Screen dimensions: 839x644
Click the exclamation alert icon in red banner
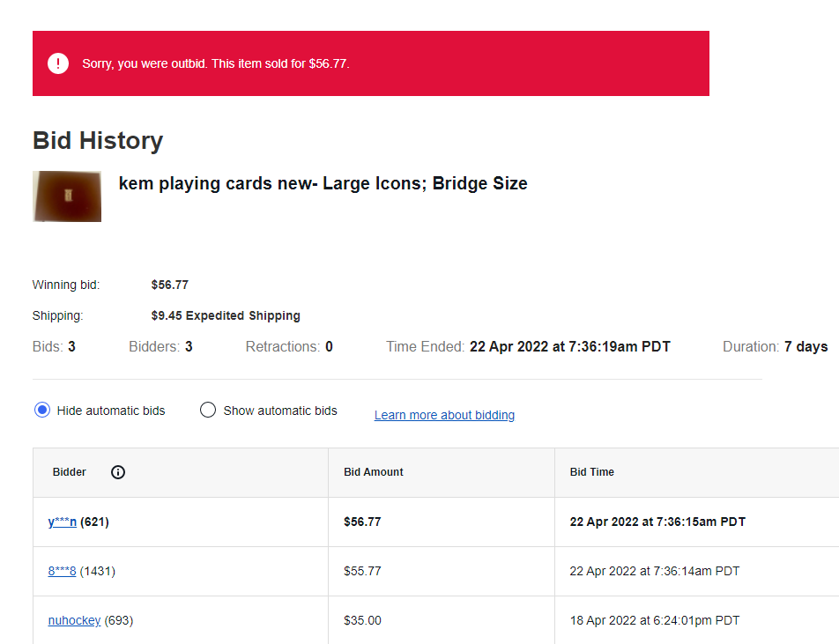click(x=58, y=63)
